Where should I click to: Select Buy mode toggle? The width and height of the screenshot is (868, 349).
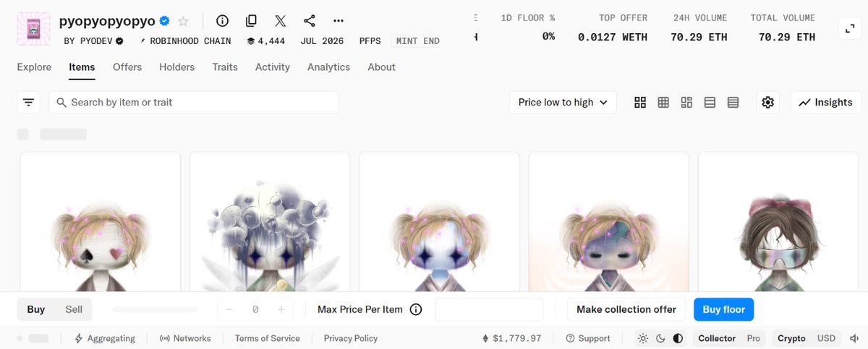point(36,309)
